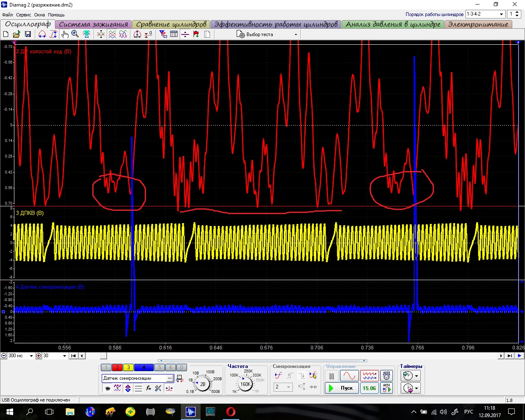The width and height of the screenshot is (525, 420).
Task: Toggle channel visibility with the eye icon
Action: coord(107,388)
